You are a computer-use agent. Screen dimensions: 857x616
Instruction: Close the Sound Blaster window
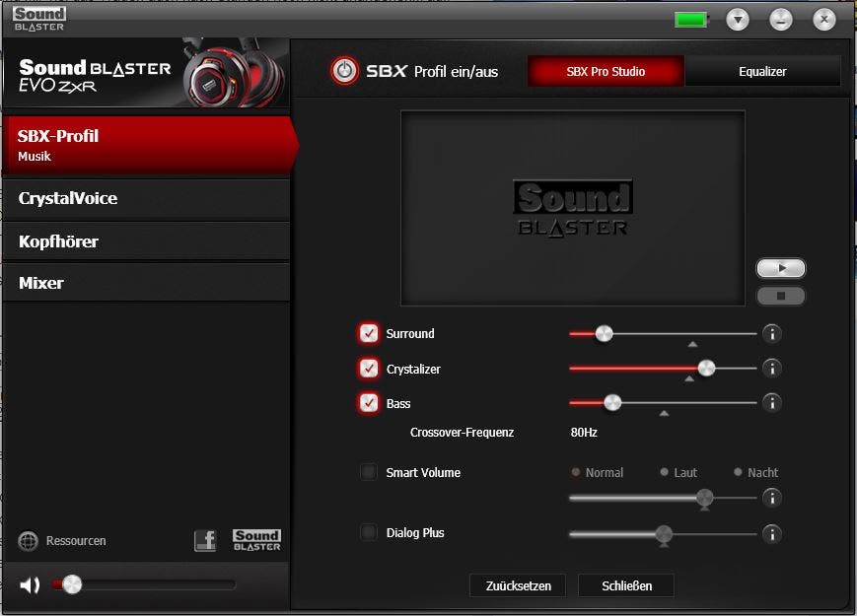824,21
